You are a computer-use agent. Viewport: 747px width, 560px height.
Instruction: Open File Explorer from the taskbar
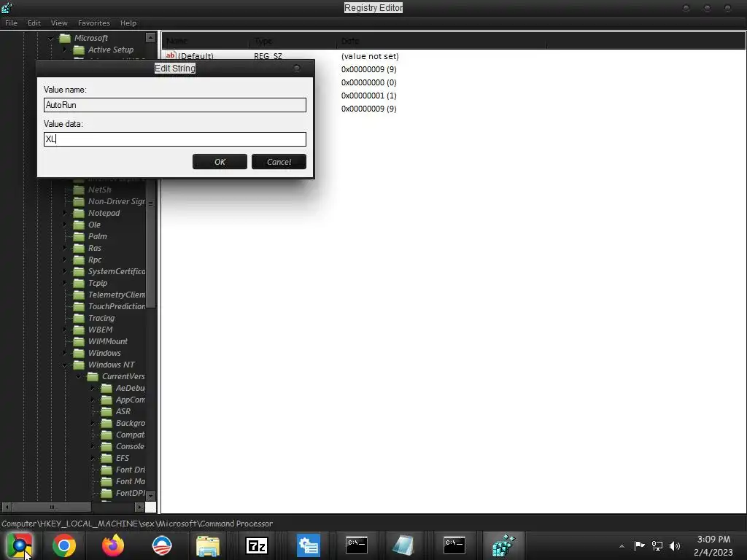coord(208,545)
